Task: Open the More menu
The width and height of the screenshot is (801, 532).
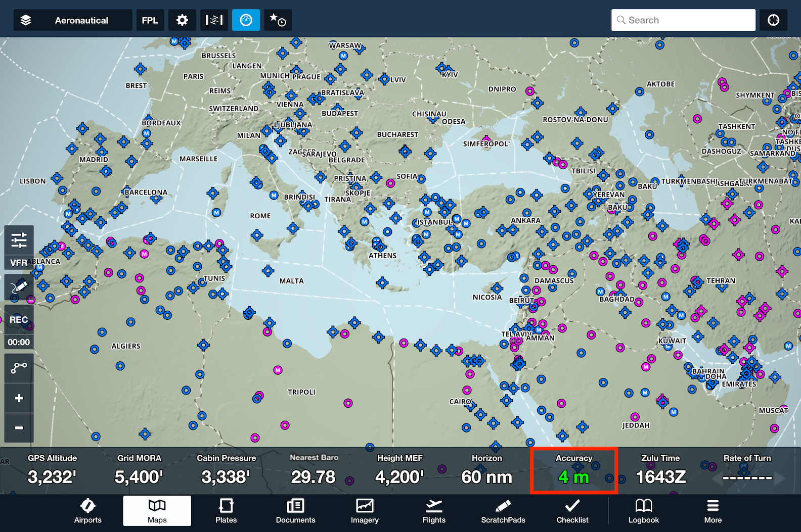Action: click(x=713, y=511)
